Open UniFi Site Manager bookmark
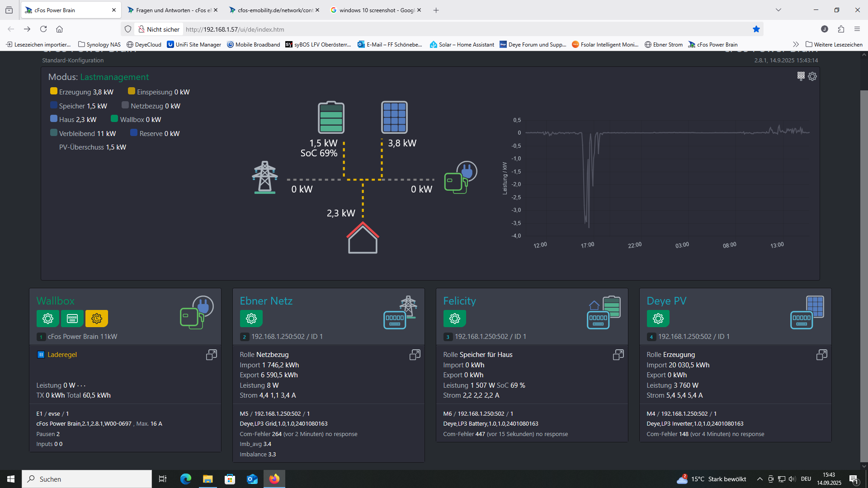The height and width of the screenshot is (488, 868). pos(194,44)
